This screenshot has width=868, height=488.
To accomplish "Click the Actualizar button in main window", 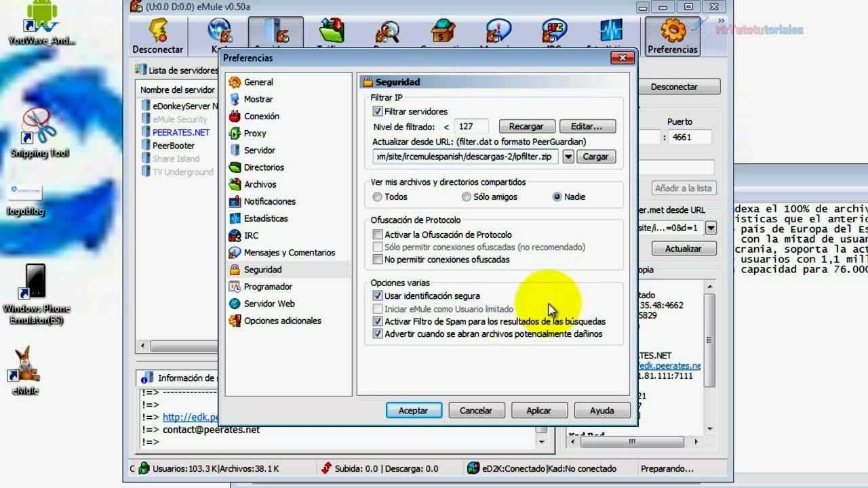I will click(x=683, y=249).
